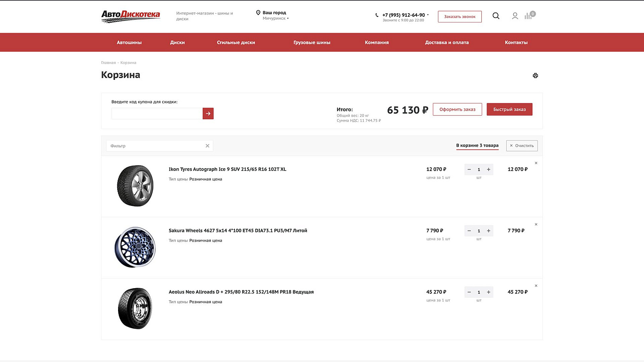The width and height of the screenshot is (644, 362).
Task: Increase quantity of Aeolus Neo Allroads
Action: click(x=489, y=292)
